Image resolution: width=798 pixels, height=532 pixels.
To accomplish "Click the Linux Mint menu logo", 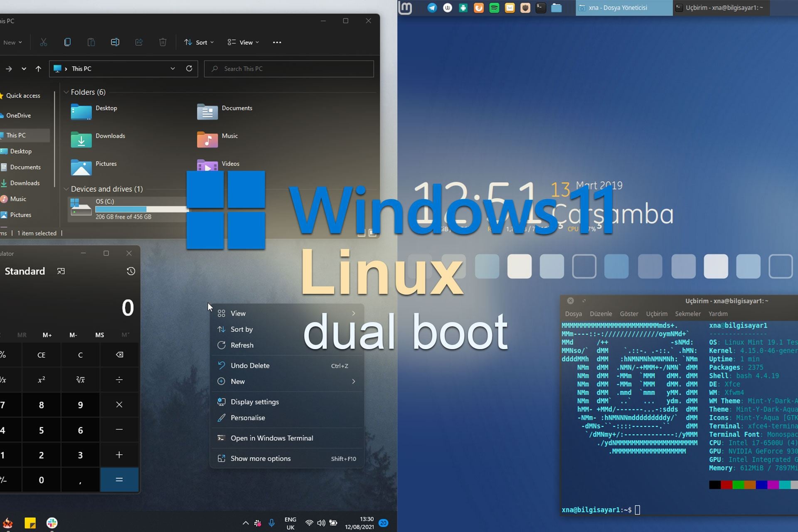I will coord(405,7).
